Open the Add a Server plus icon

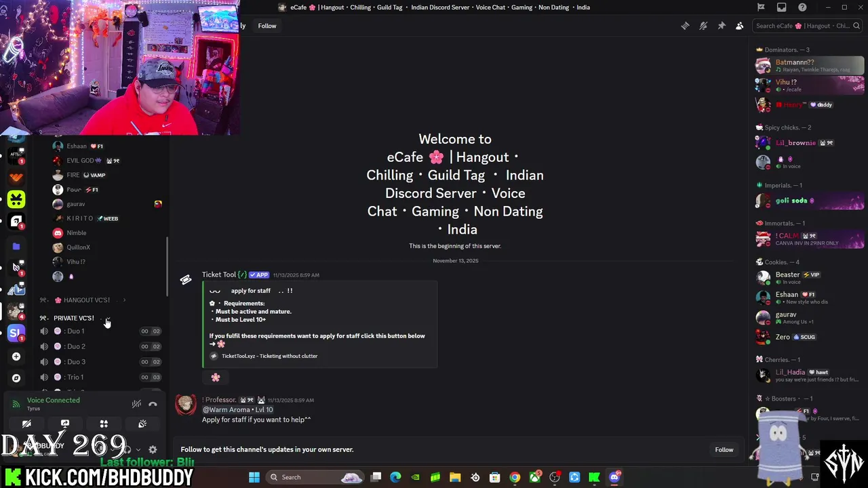coord(16,357)
